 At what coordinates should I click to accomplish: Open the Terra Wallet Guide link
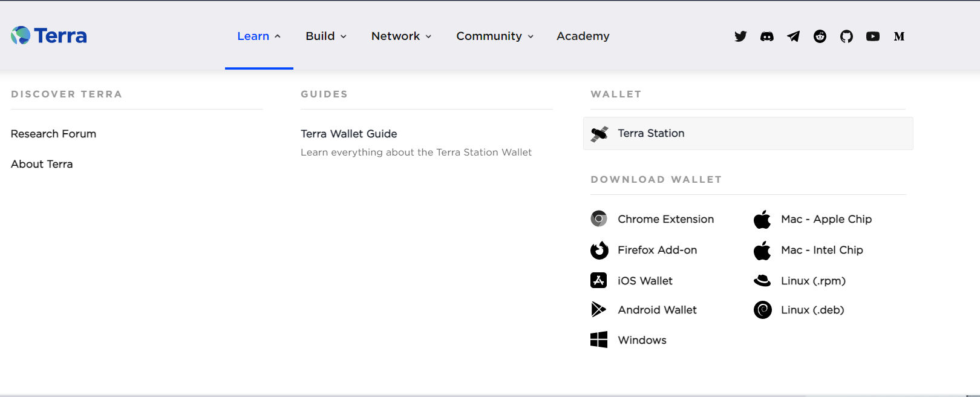click(x=349, y=134)
